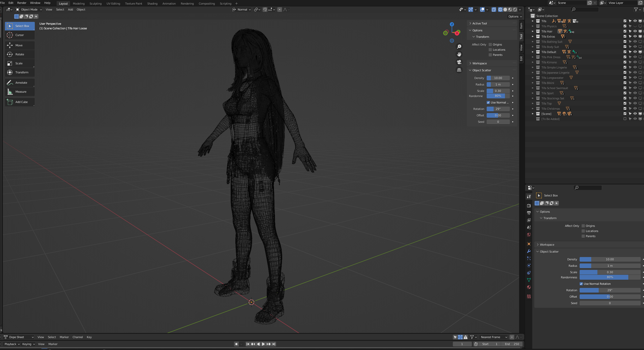Viewport: 644px width, 350px height.
Task: Click the Play animation button
Action: click(263, 344)
